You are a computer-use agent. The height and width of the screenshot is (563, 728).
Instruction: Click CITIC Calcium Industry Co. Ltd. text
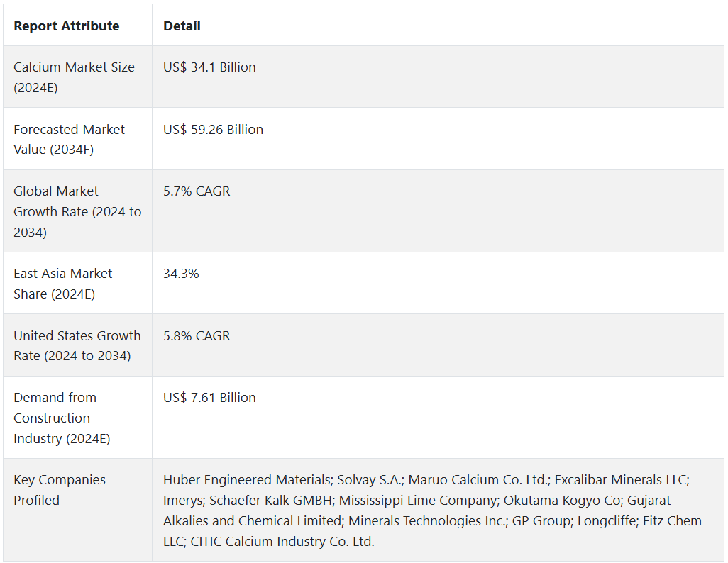(x=282, y=542)
